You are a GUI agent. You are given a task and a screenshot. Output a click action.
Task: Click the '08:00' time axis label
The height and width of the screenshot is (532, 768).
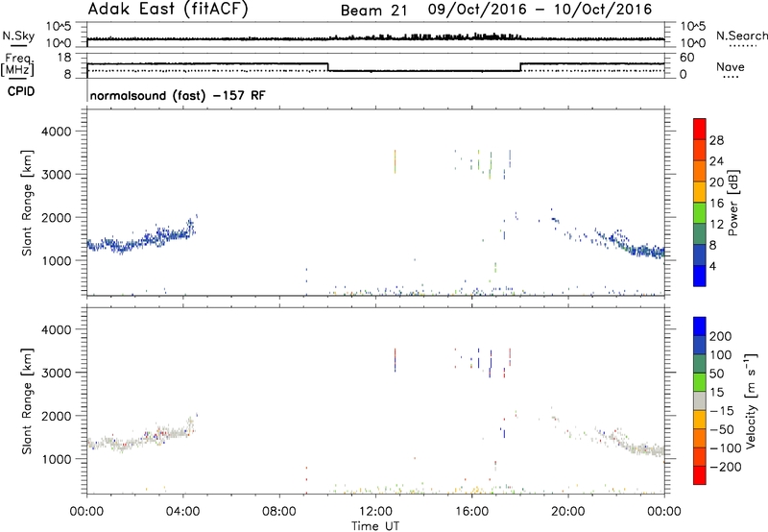coord(278,512)
